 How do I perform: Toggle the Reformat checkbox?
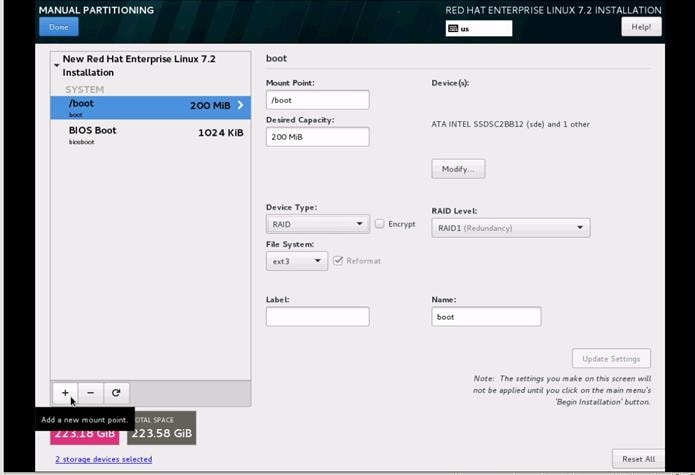point(338,261)
